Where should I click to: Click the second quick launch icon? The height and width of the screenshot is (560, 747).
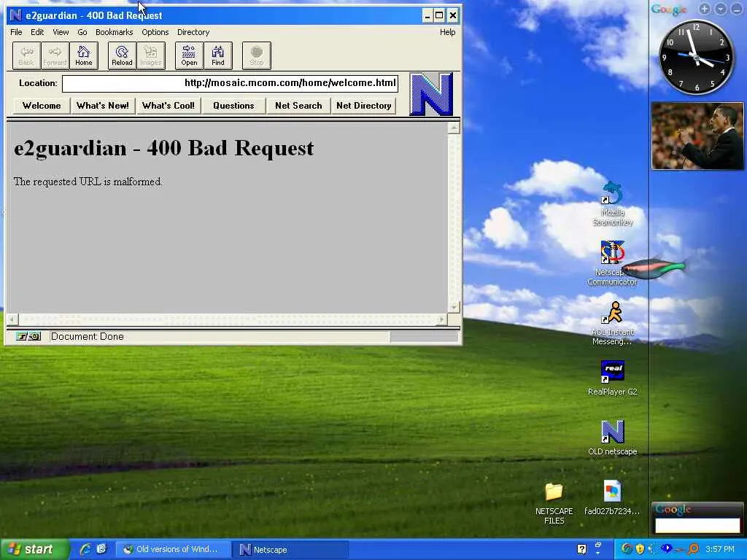(x=101, y=549)
